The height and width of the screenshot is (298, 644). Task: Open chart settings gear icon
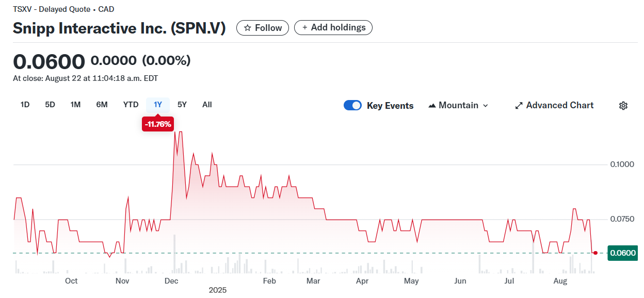coord(623,106)
